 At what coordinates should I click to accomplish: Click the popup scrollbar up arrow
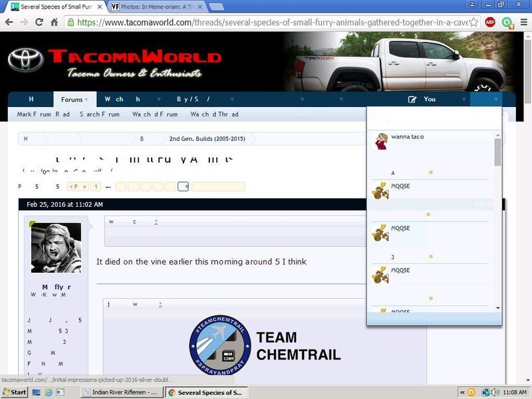tap(497, 135)
